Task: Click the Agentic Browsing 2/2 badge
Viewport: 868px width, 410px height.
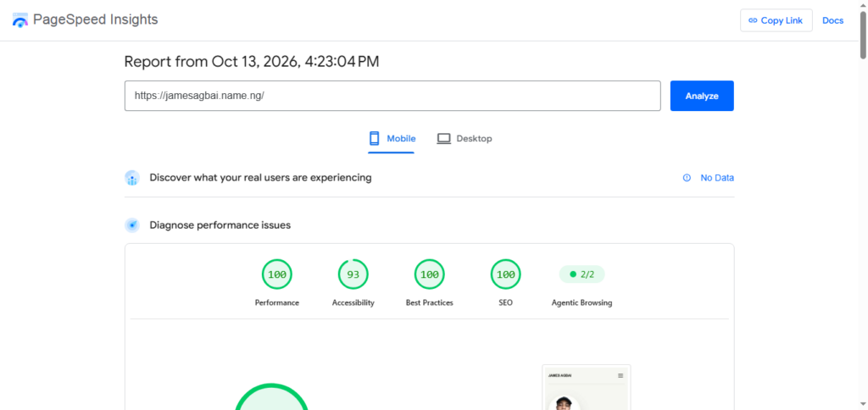Action: 581,274
